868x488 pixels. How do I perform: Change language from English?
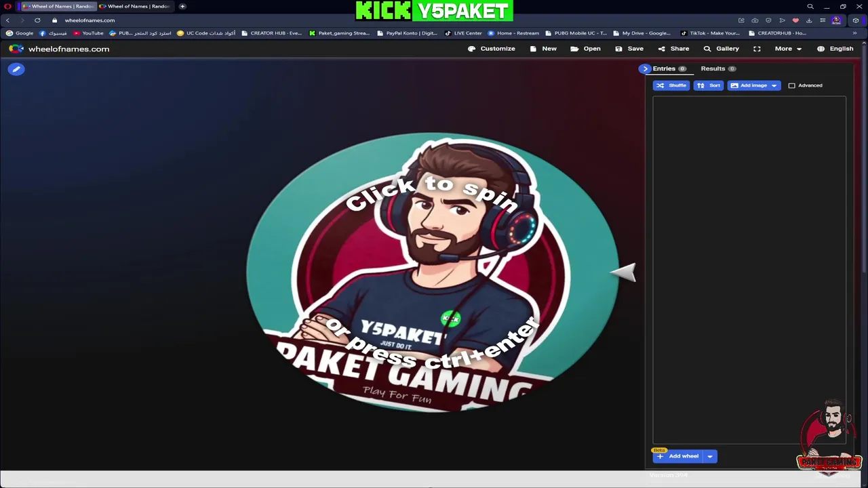click(x=835, y=49)
